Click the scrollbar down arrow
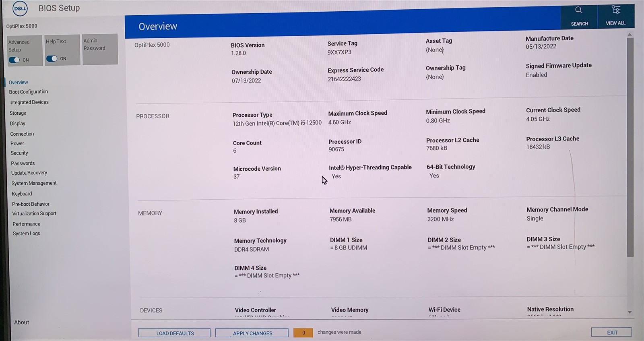The width and height of the screenshot is (644, 341). [630, 312]
